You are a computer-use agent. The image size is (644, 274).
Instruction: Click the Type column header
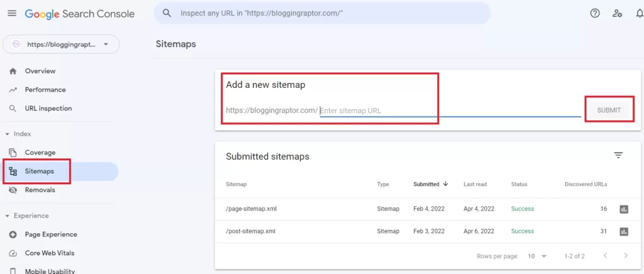(x=383, y=184)
